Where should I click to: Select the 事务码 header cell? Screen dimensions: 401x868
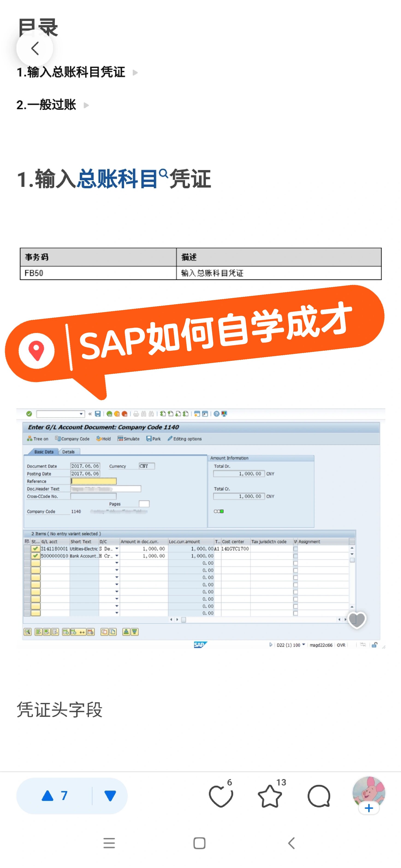[98, 257]
